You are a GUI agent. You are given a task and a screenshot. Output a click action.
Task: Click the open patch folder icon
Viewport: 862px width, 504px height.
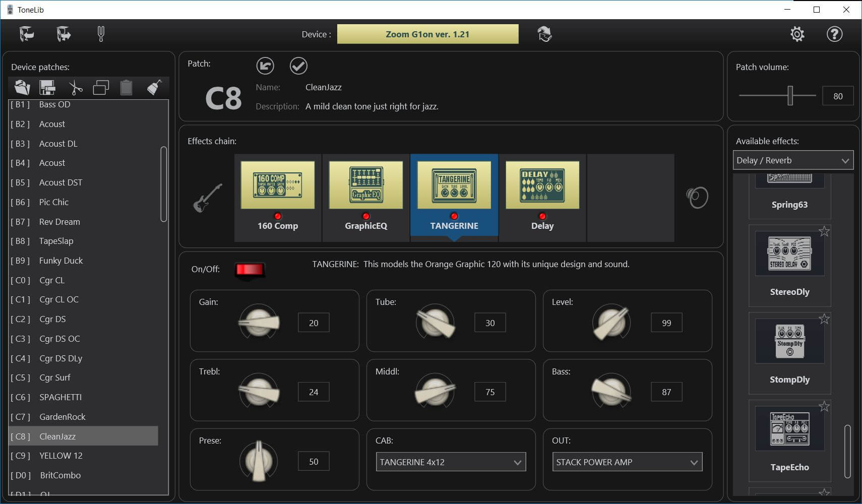22,88
